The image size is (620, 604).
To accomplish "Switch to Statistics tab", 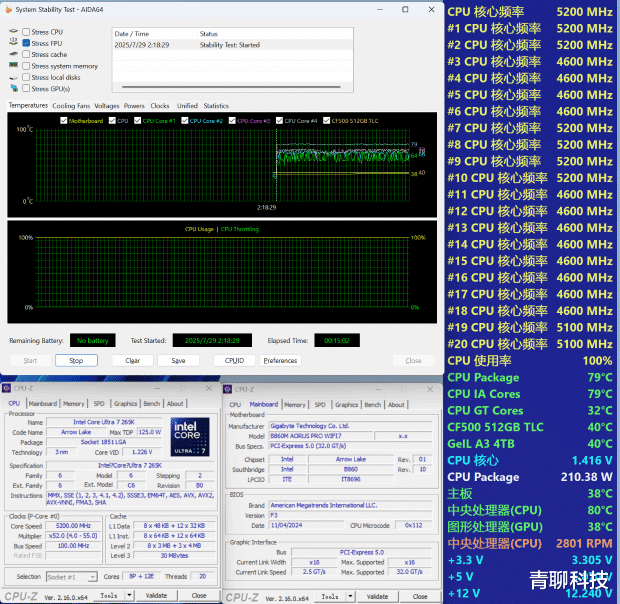I will coord(216,106).
